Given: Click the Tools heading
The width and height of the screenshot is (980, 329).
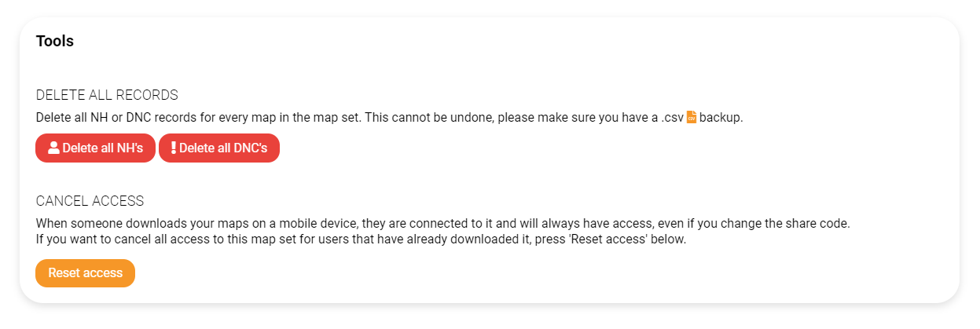Looking at the screenshot, I should click(55, 41).
